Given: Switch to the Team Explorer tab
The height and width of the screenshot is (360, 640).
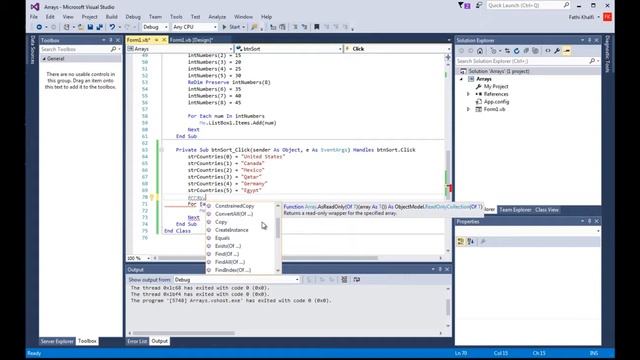Looking at the screenshot, I should click(x=516, y=210).
